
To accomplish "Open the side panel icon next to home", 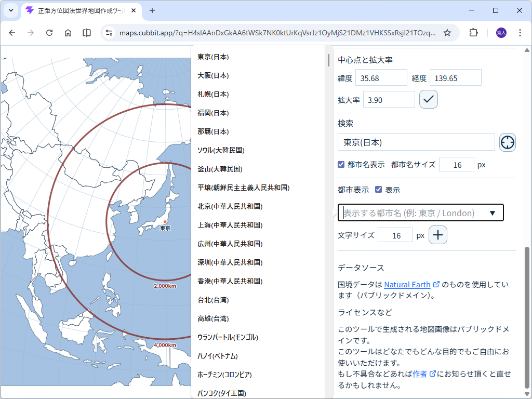I will [87, 32].
